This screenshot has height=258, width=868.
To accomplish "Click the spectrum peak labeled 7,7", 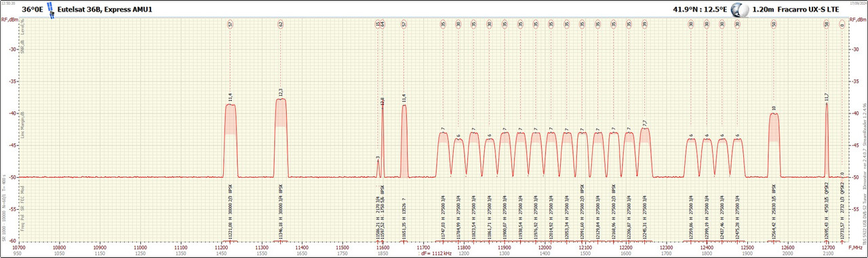I will [645, 152].
